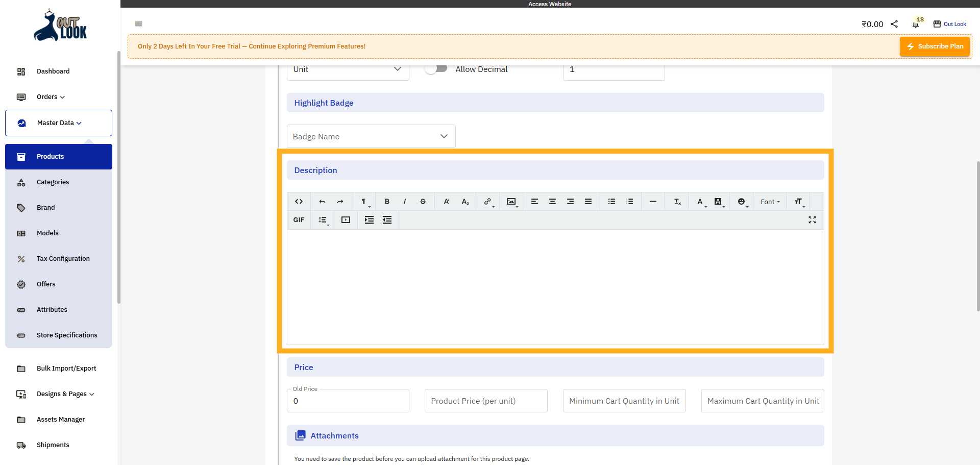The width and height of the screenshot is (980, 465).
Task: Click the Product Price input field
Action: click(485, 401)
